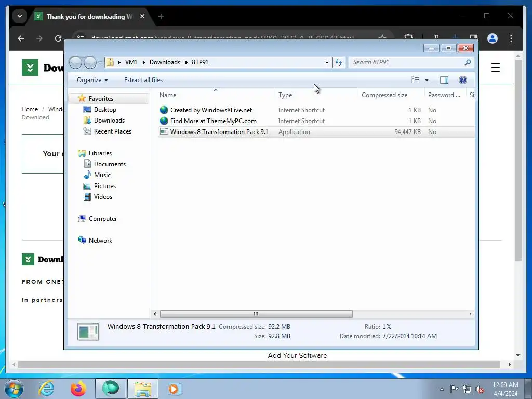Click Extract all files

coord(143,80)
